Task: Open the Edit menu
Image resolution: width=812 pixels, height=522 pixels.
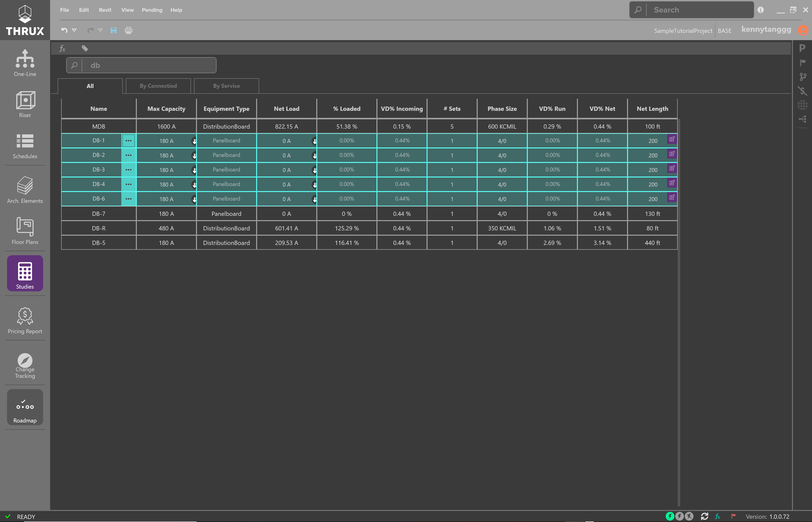Action: [84, 10]
